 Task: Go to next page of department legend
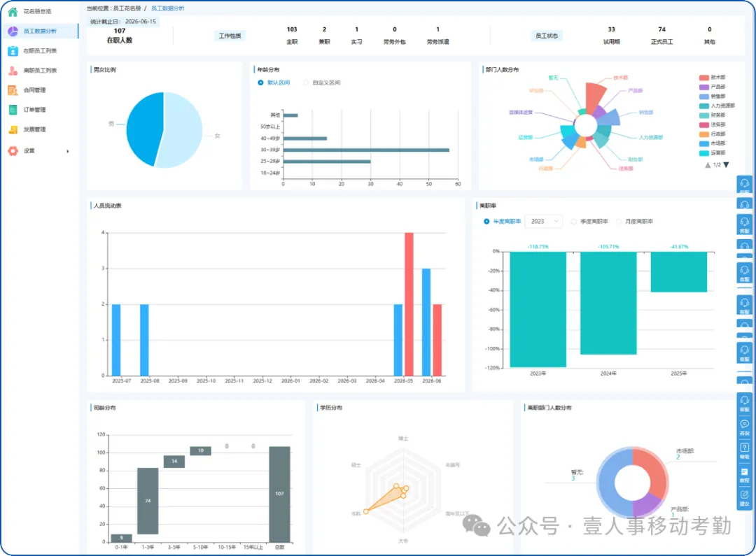point(726,165)
